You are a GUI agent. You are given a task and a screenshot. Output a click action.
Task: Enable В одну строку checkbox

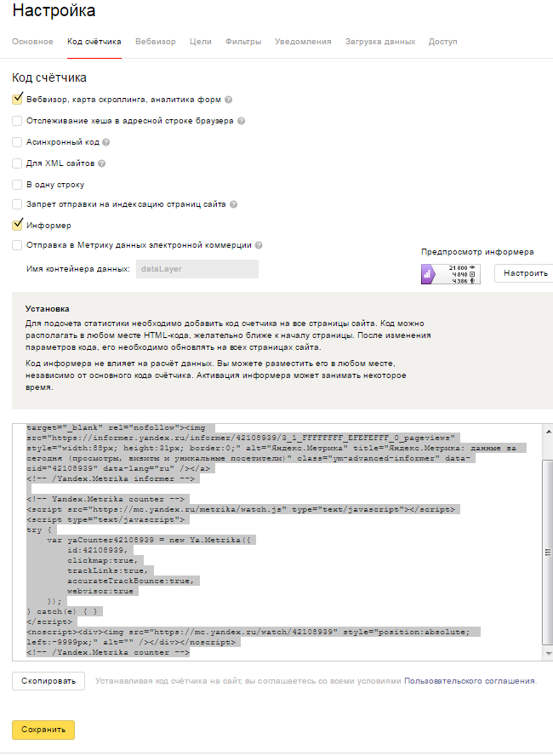coord(17,185)
